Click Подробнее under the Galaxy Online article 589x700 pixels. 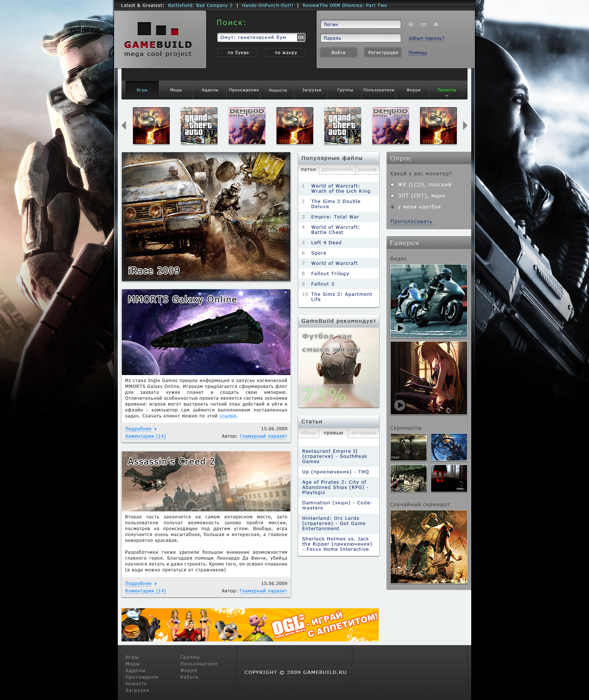[x=138, y=429]
